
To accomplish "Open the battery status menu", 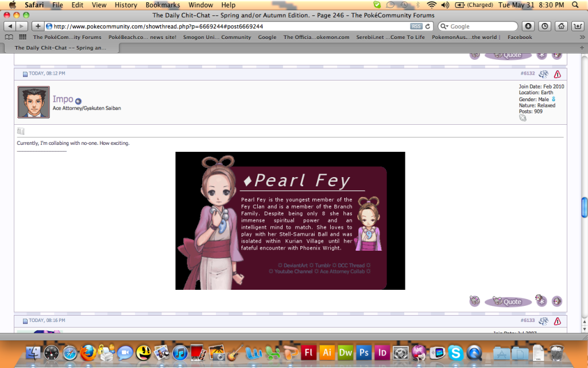I will 474,5.
